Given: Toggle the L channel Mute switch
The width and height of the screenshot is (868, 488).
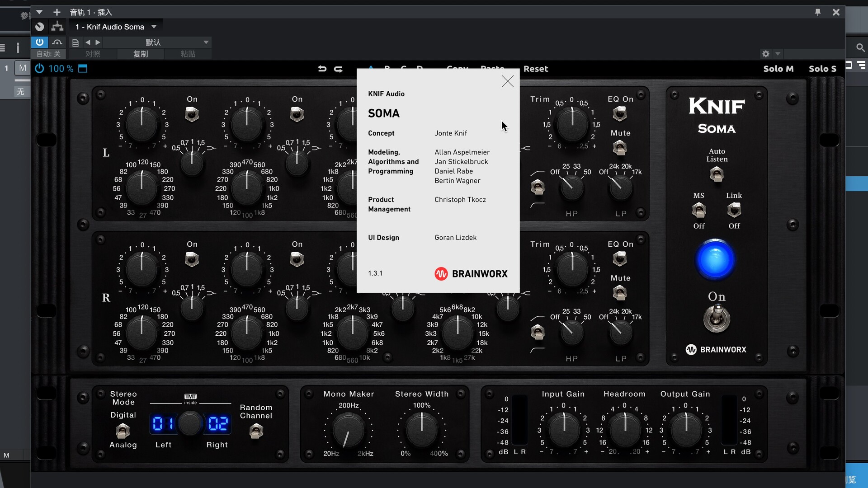Looking at the screenshot, I should click(620, 148).
